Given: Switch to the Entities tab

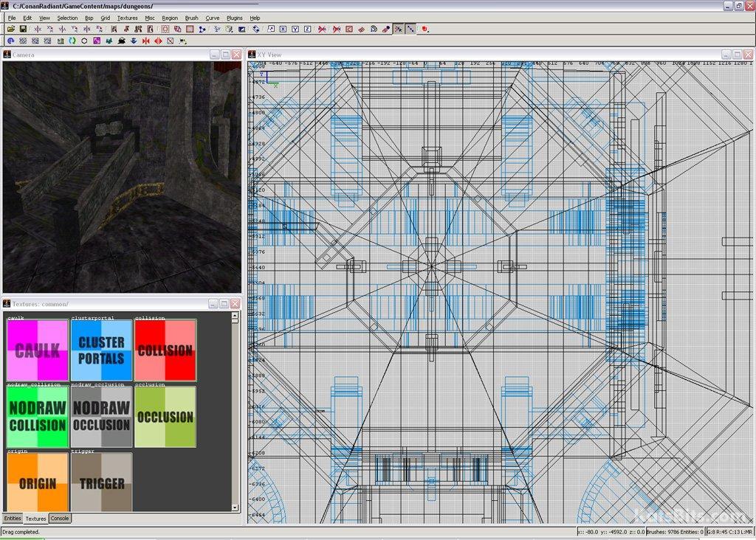Looking at the screenshot, I should coord(13,519).
